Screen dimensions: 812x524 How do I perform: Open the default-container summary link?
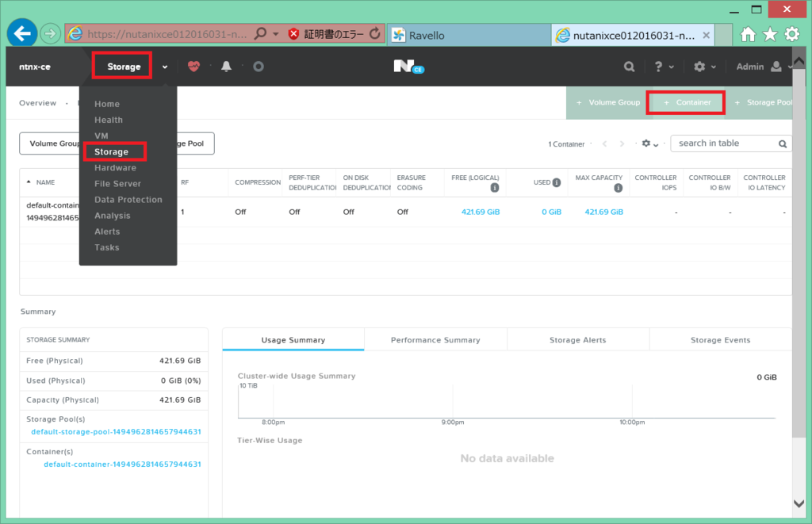pyautogui.click(x=122, y=465)
